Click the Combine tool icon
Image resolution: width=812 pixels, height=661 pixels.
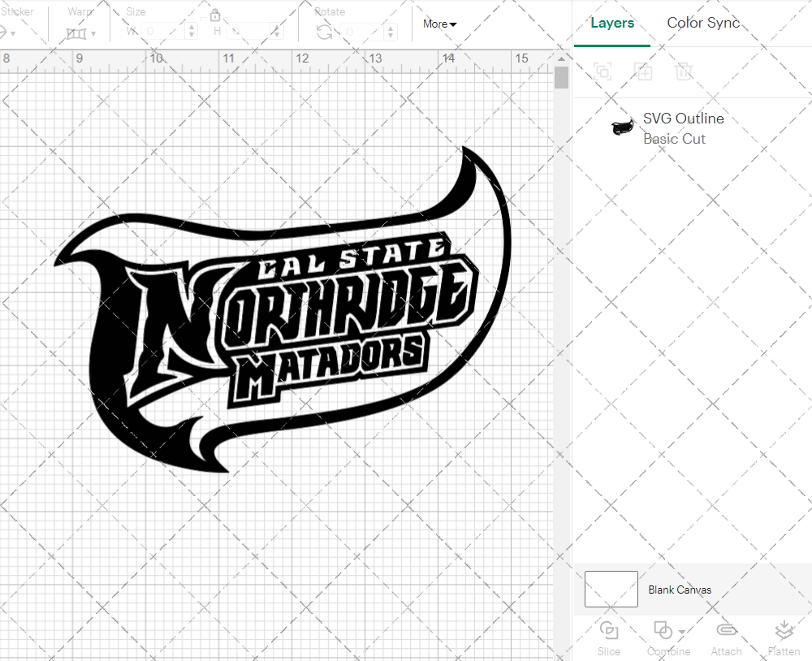[663, 630]
